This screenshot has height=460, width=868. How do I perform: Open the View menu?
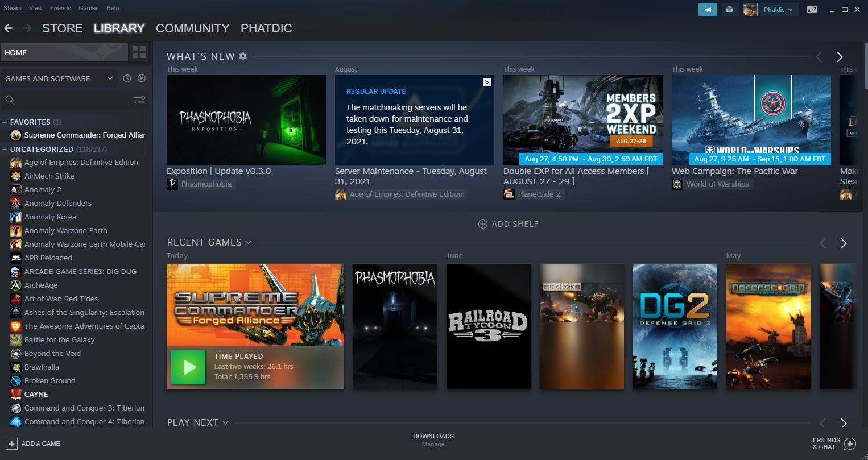[x=36, y=8]
